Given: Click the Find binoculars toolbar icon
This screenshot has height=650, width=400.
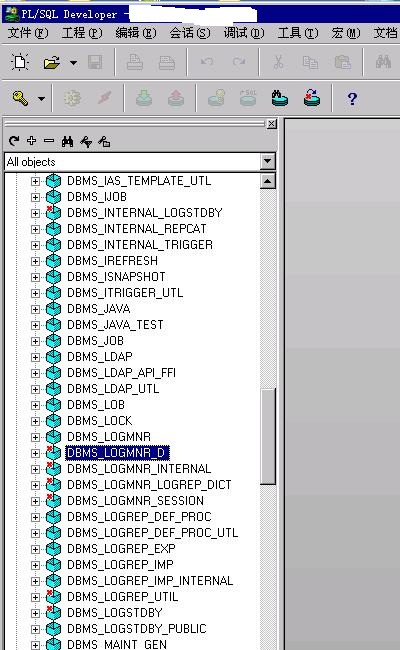Looking at the screenshot, I should point(383,62).
